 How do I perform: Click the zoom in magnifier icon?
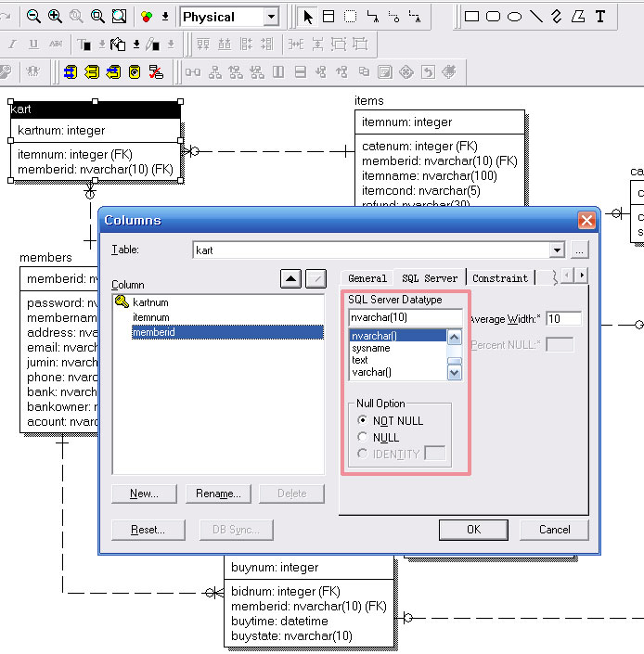pyautogui.click(x=55, y=17)
